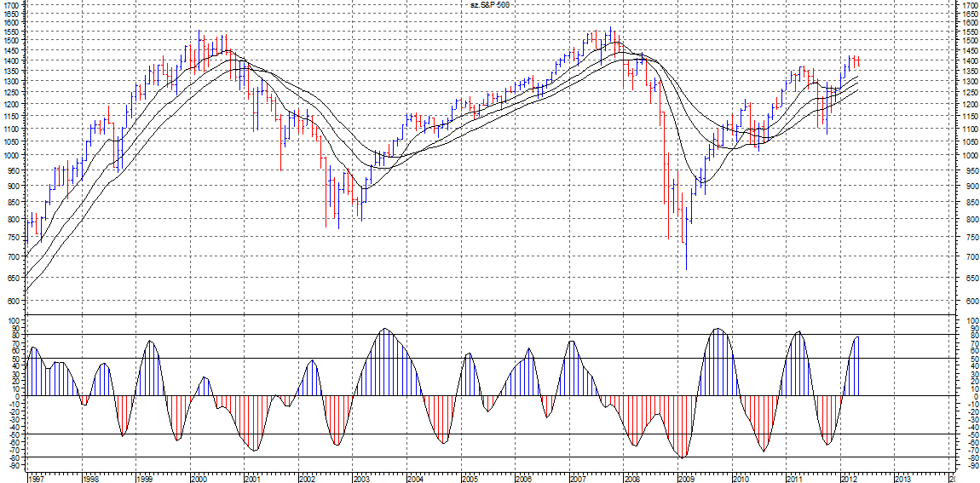Click the 2000 year label
Viewport: 980px width, 483px height.
199,479
